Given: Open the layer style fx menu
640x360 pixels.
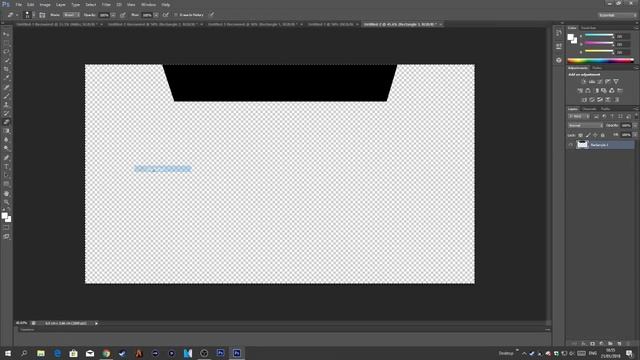Looking at the screenshot, I should [583, 344].
